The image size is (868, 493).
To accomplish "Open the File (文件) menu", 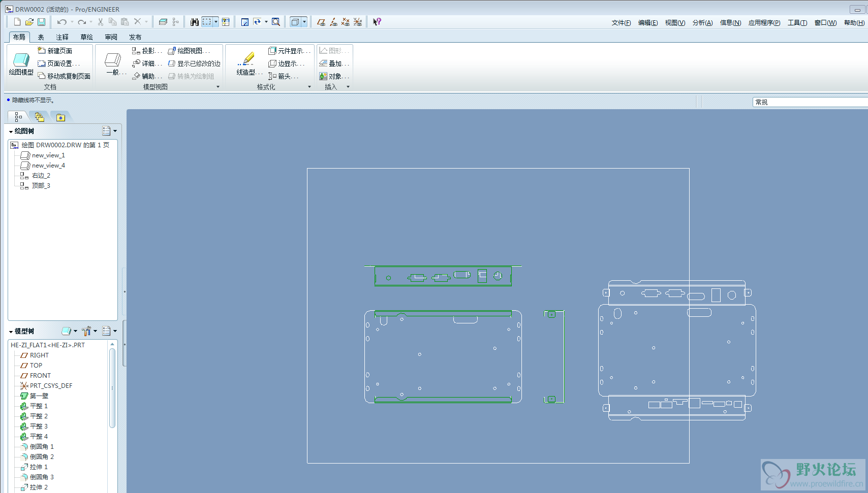I will (621, 23).
